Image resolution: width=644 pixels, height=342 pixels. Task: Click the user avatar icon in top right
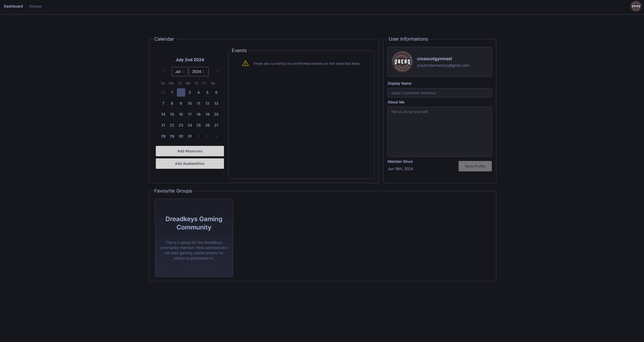click(x=635, y=7)
